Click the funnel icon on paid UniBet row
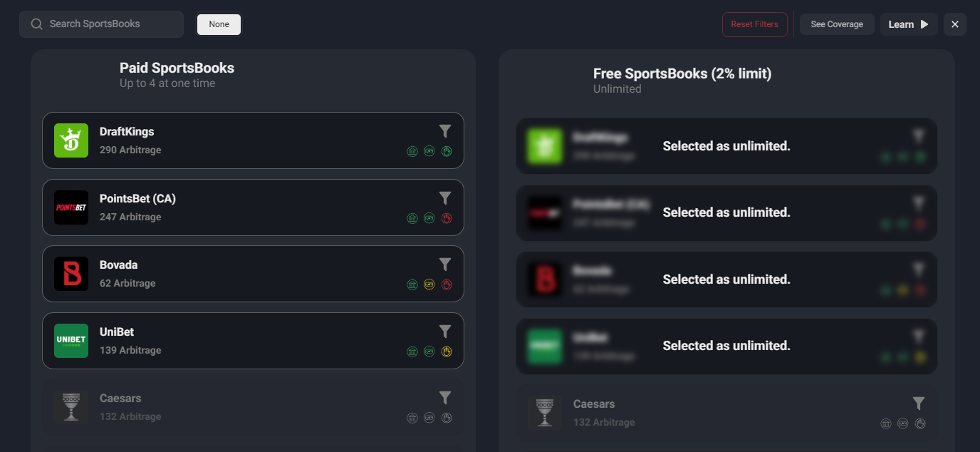Viewport: 980px width, 452px height. tap(445, 332)
